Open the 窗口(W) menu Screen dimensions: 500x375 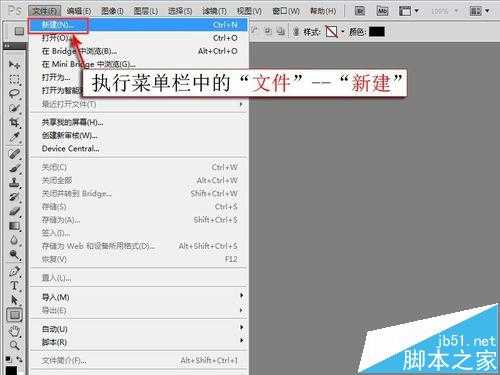[286, 11]
